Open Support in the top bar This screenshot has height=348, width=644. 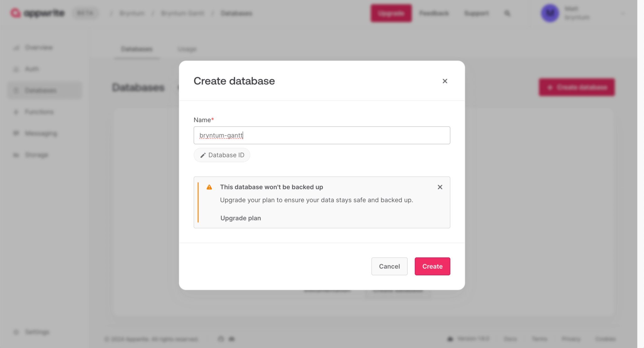pyautogui.click(x=477, y=13)
